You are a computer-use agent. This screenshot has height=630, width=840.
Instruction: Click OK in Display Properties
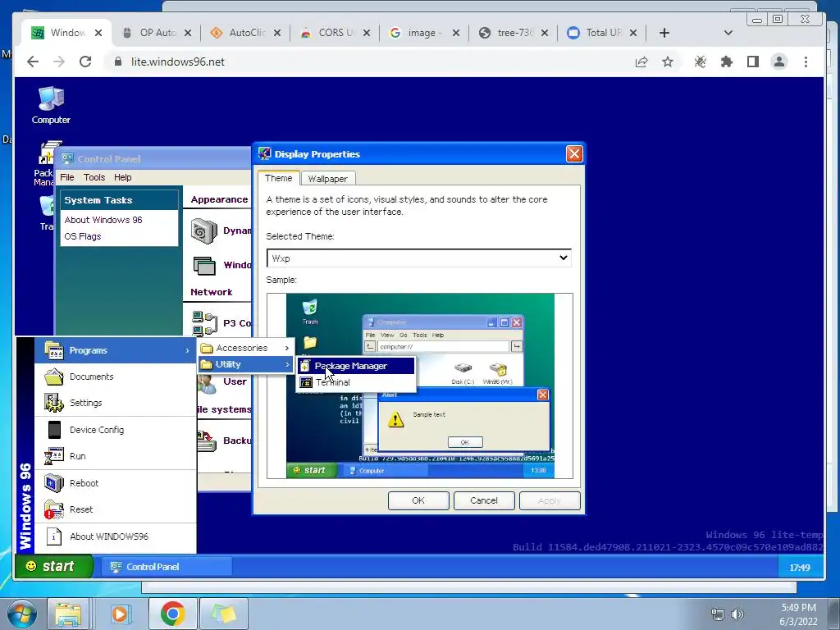click(418, 500)
